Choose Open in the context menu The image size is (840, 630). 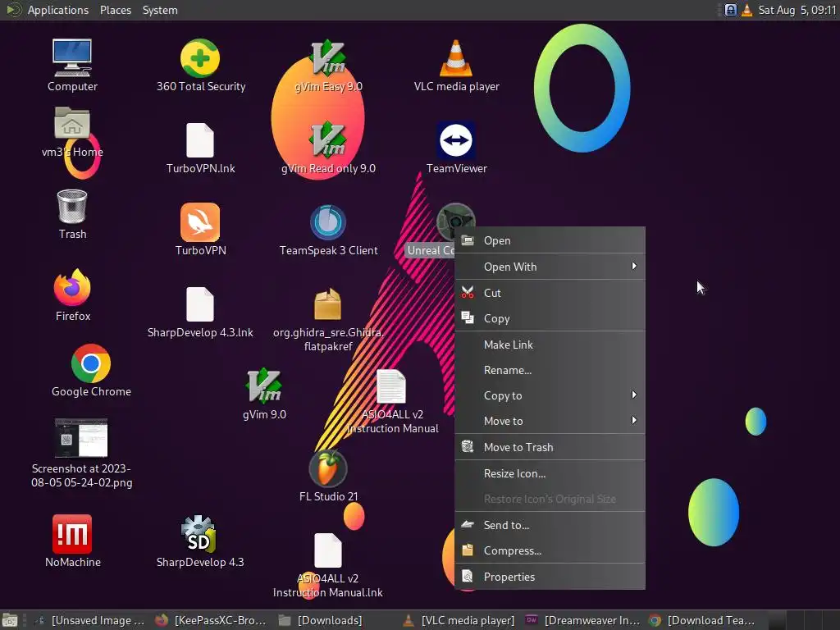pos(550,240)
